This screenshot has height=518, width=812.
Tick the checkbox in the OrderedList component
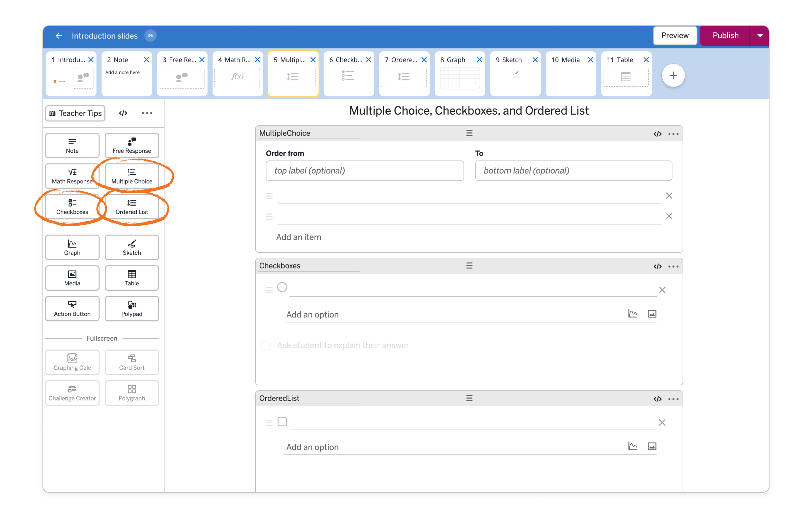click(x=282, y=422)
